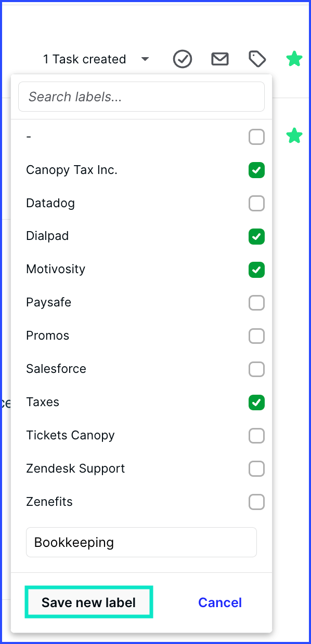Click the checkmark circle task icon
311x644 pixels.
click(x=183, y=59)
